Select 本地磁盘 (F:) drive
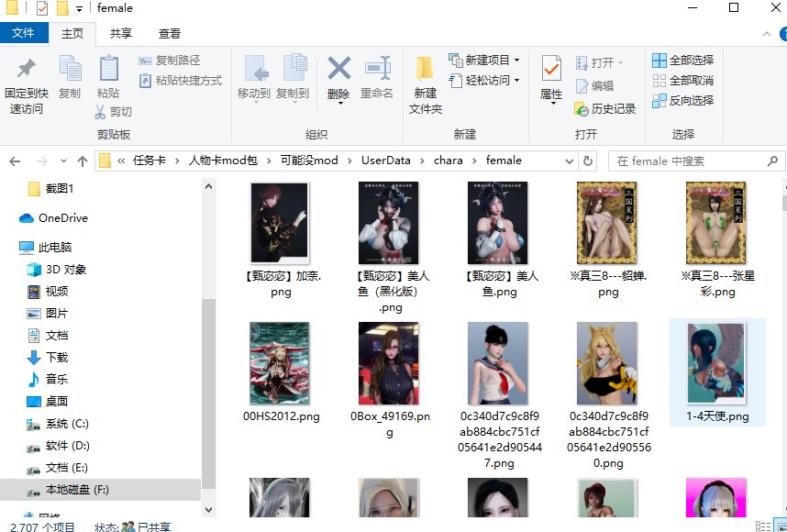787x532 pixels. [100, 489]
